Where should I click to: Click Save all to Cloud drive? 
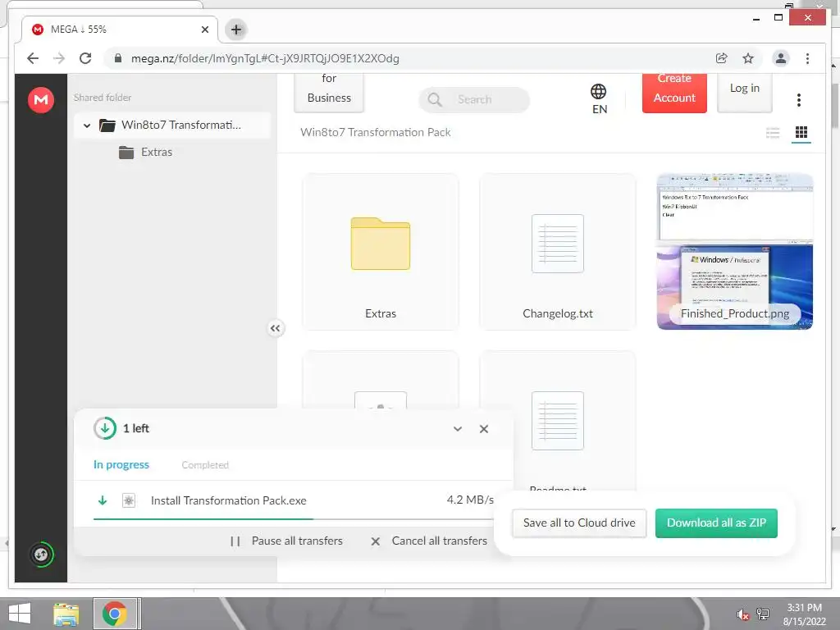click(579, 523)
